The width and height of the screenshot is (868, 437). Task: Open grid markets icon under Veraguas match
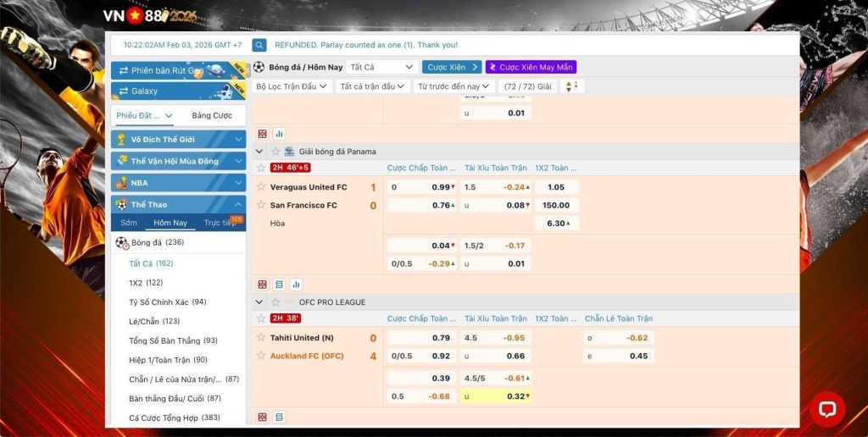(263, 285)
